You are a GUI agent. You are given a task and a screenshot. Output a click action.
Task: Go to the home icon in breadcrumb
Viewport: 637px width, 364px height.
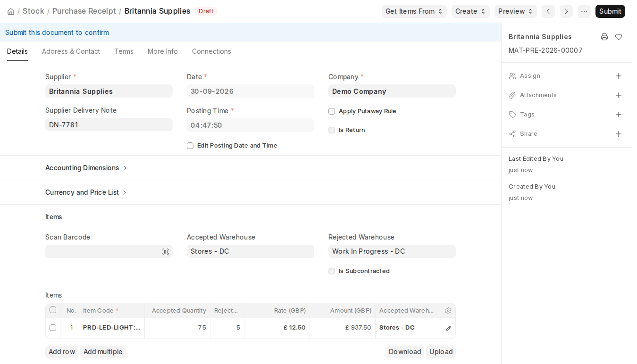tap(11, 11)
